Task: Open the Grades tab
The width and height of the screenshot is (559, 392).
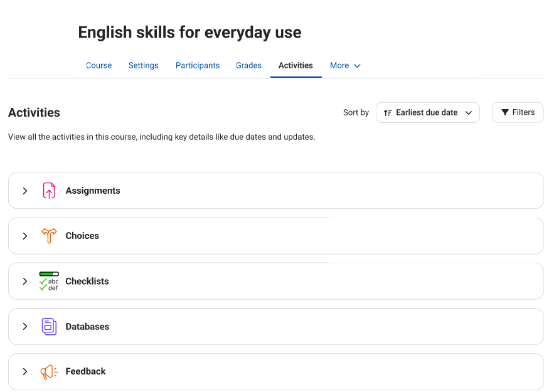Action: [x=248, y=66]
